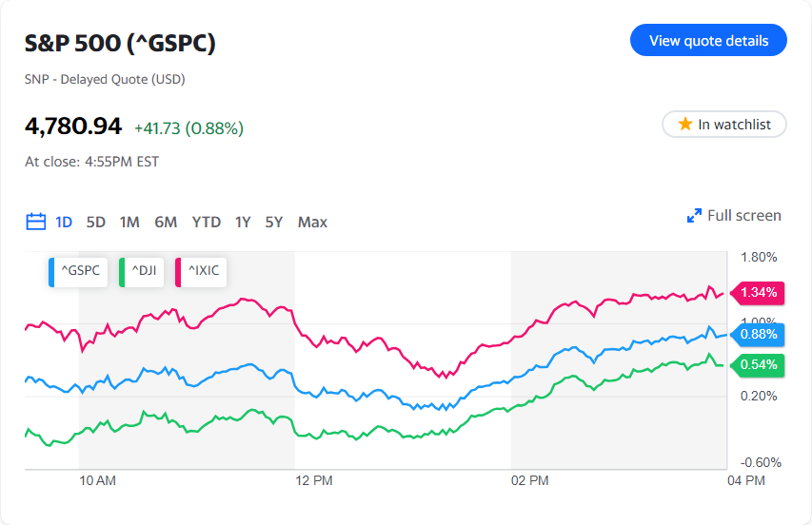Viewport: 812px width, 525px height.
Task: Toggle the ^GSPC series legend chip
Action: click(x=78, y=272)
